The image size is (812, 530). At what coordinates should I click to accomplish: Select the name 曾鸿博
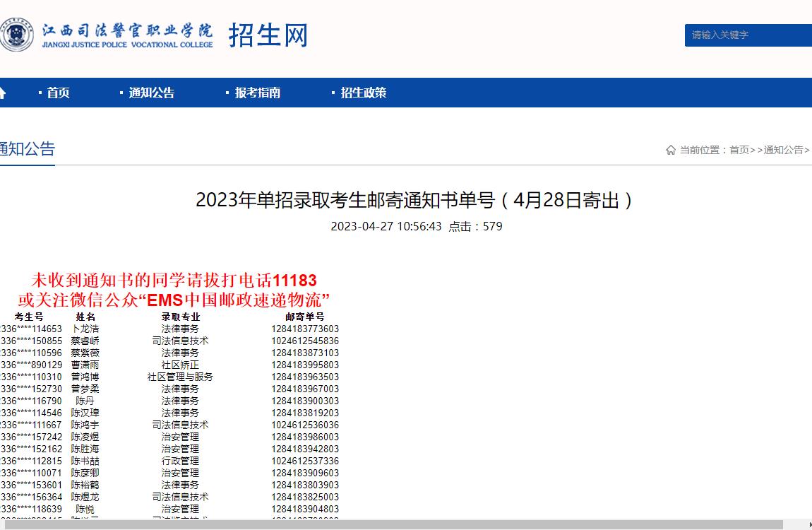85,377
